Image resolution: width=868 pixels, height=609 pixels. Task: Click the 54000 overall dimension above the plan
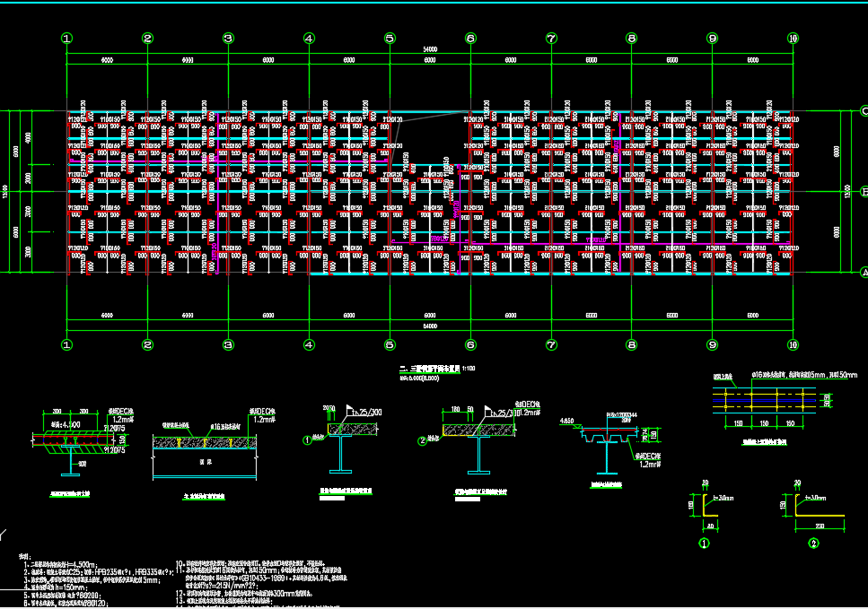point(430,50)
